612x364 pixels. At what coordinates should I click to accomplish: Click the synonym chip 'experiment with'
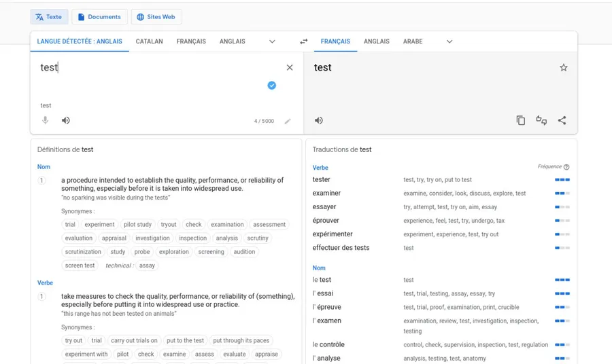click(x=86, y=354)
